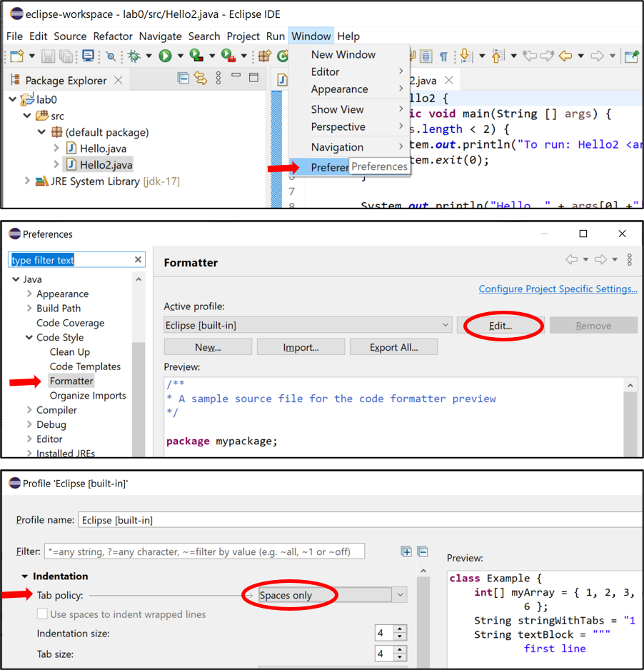The image size is (644, 670).
Task: Expand Compiler in Preferences tree
Action: 29,410
